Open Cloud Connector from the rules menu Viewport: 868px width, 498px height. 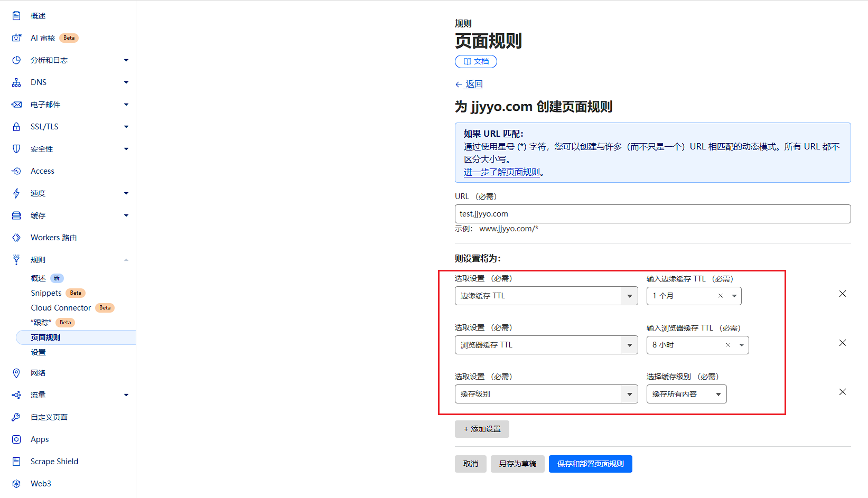coord(61,307)
